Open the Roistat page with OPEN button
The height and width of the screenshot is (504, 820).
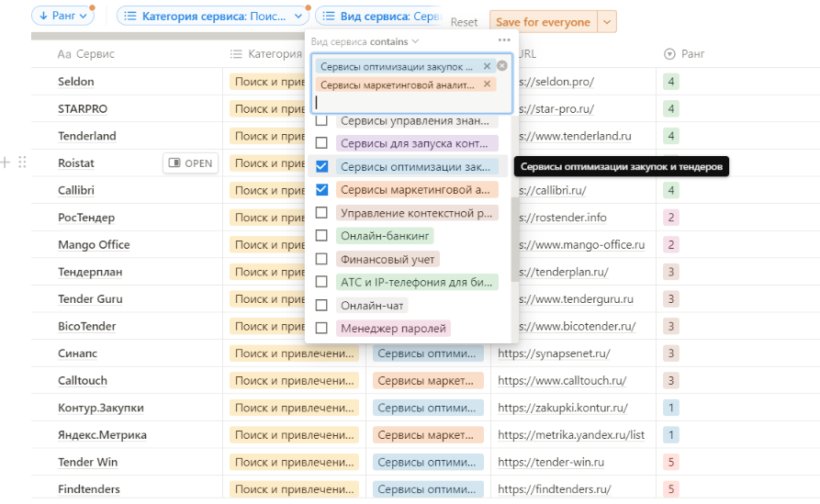[x=191, y=163]
